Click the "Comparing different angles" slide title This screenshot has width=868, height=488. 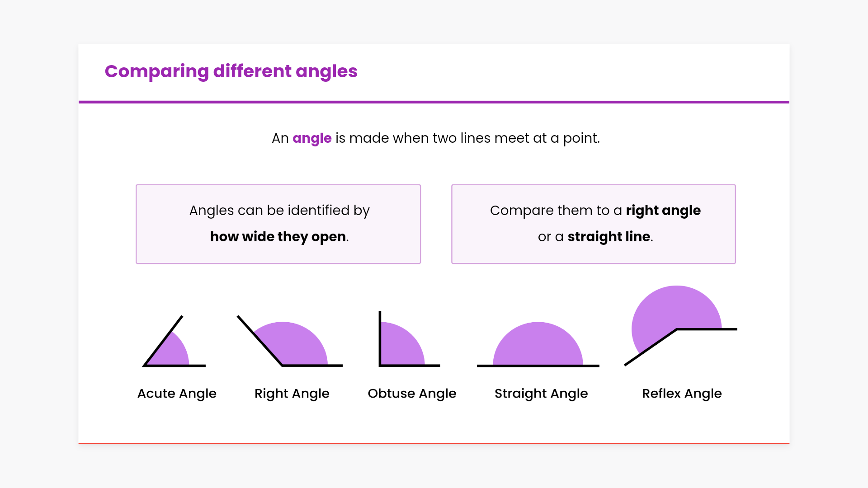[x=231, y=71]
